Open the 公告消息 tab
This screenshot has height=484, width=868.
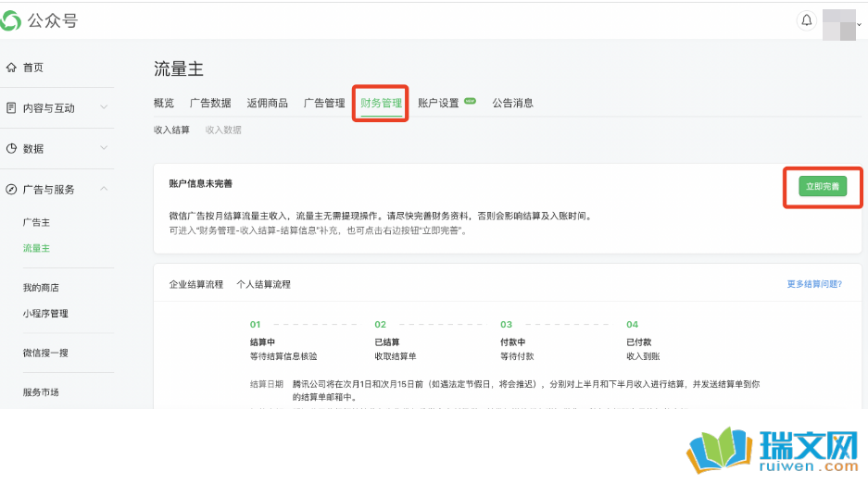click(x=512, y=103)
